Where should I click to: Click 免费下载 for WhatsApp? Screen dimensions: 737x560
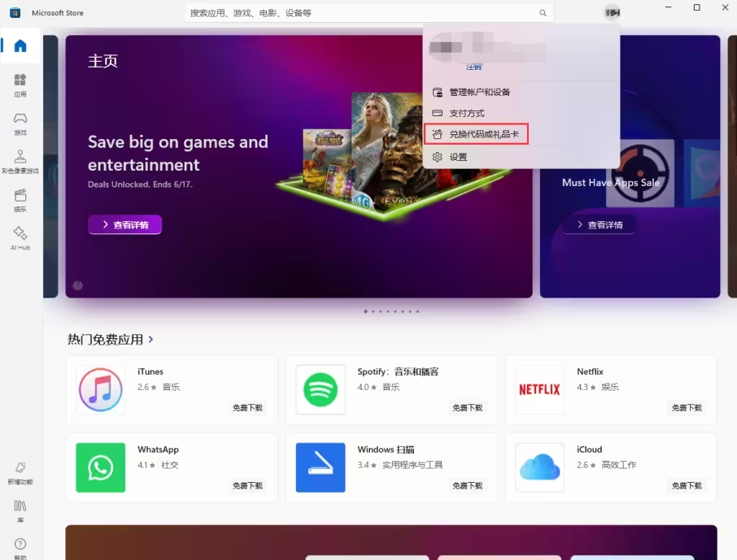248,486
